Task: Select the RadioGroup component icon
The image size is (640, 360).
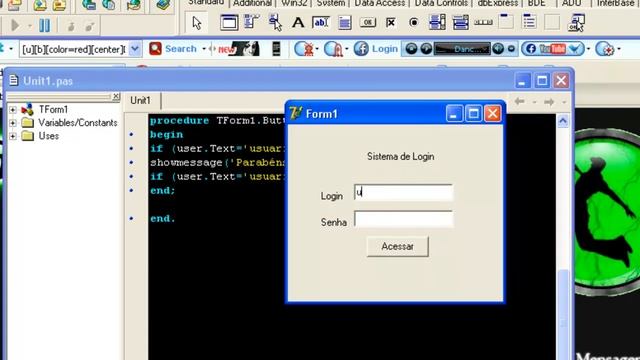Action: click(x=529, y=22)
